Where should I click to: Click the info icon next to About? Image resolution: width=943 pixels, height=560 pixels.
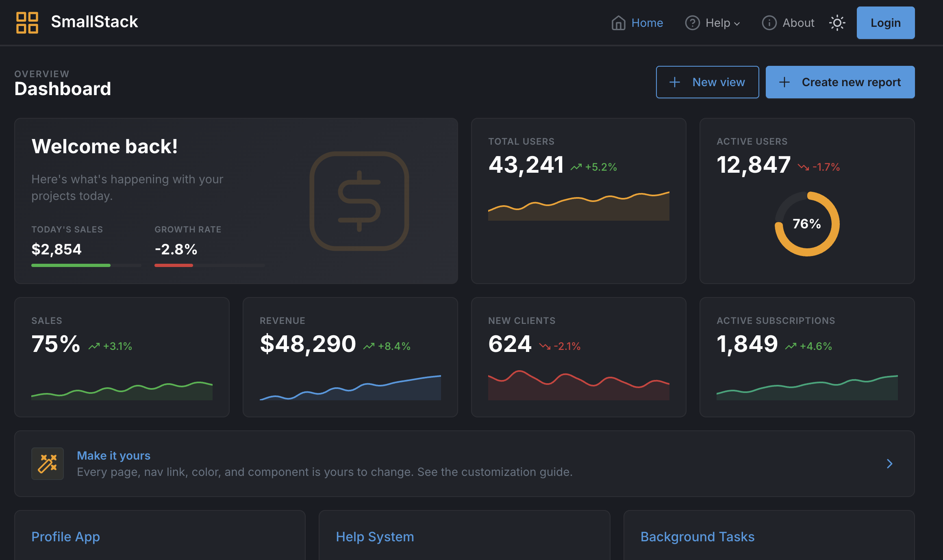coord(769,23)
